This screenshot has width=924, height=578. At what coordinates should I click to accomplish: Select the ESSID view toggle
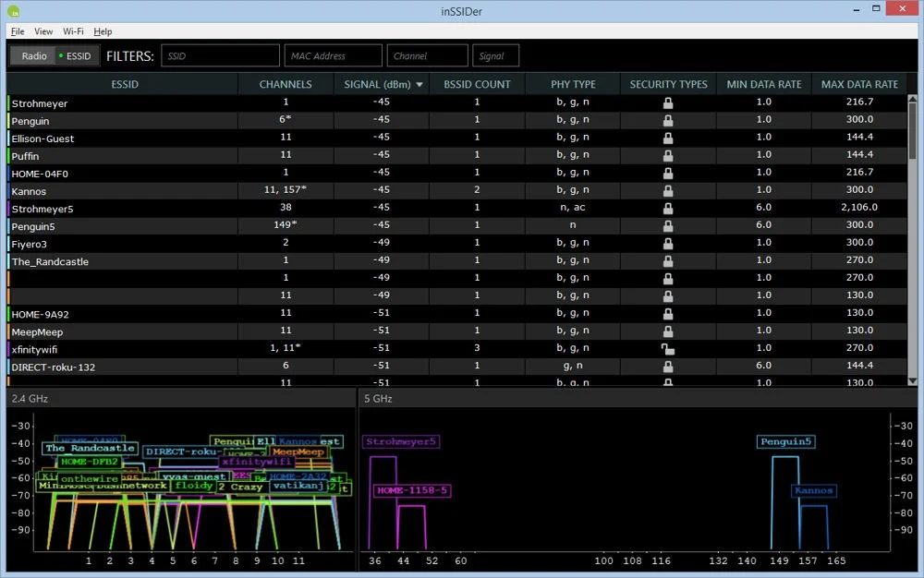coord(77,55)
